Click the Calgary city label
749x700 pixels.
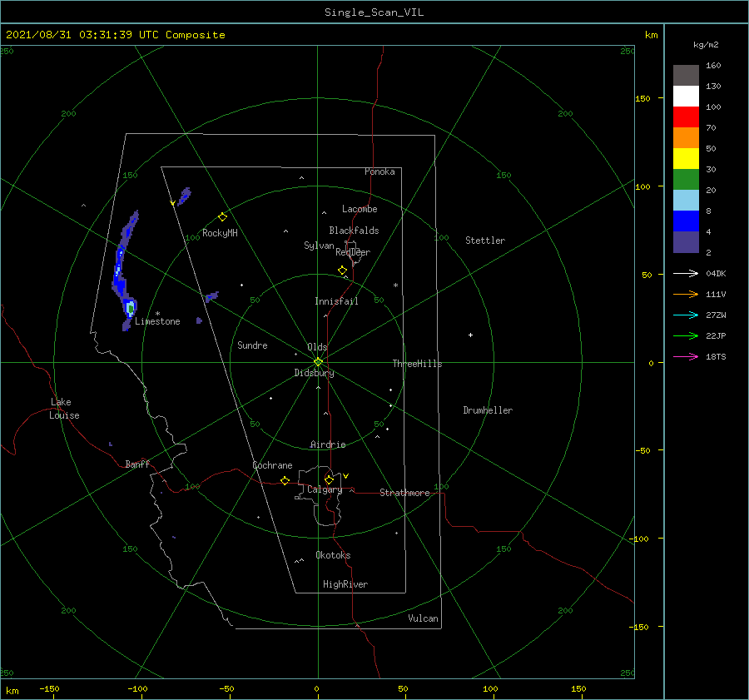click(325, 489)
